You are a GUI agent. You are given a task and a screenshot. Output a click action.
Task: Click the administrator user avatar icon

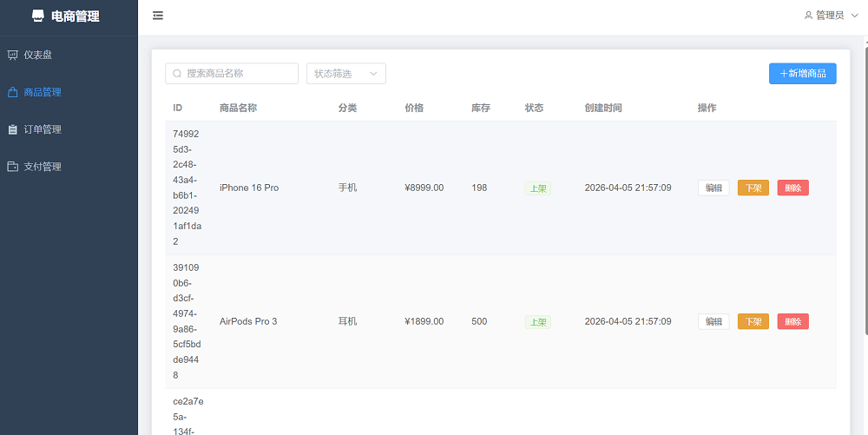(x=808, y=16)
